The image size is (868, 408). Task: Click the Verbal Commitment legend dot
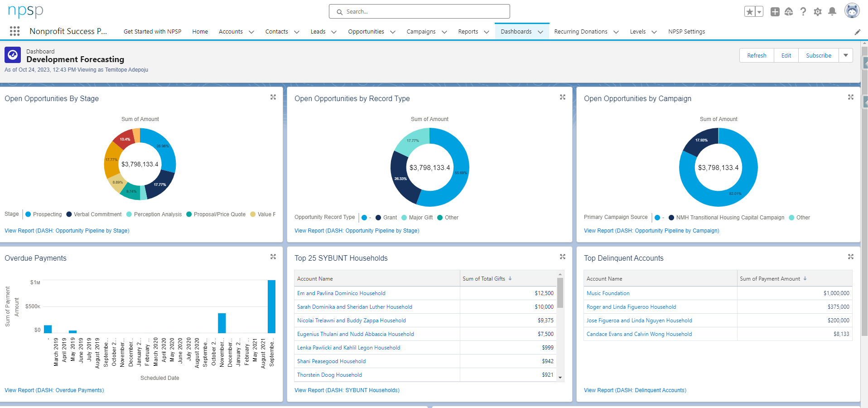69,214
